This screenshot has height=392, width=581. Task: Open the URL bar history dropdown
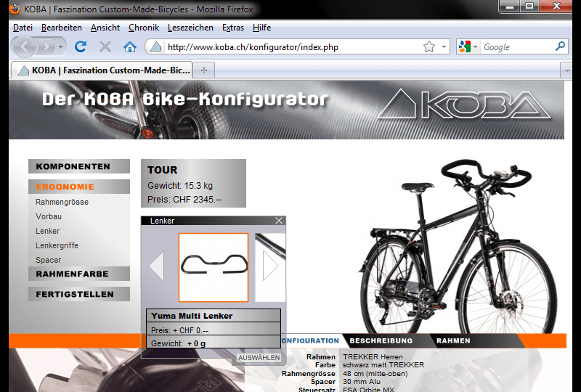[444, 47]
